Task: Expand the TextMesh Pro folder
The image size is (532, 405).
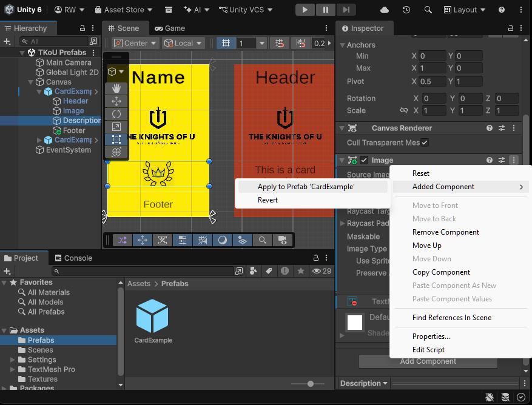Action: pyautogui.click(x=13, y=369)
